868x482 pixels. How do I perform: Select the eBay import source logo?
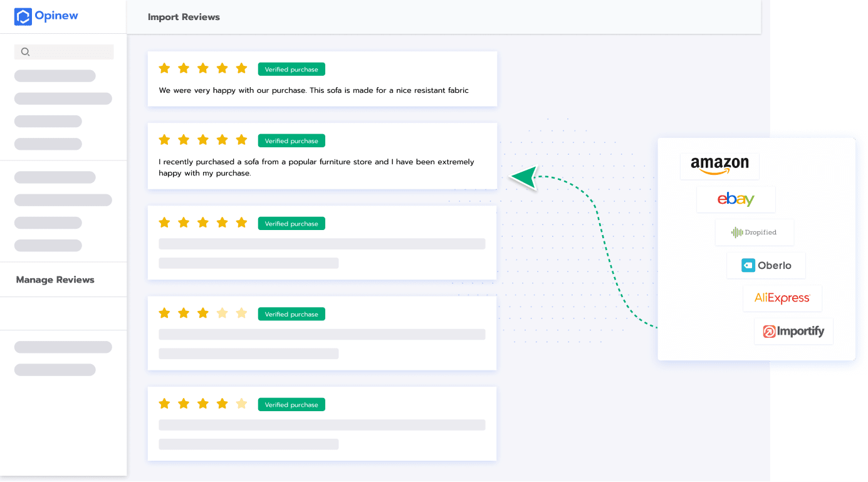736,199
